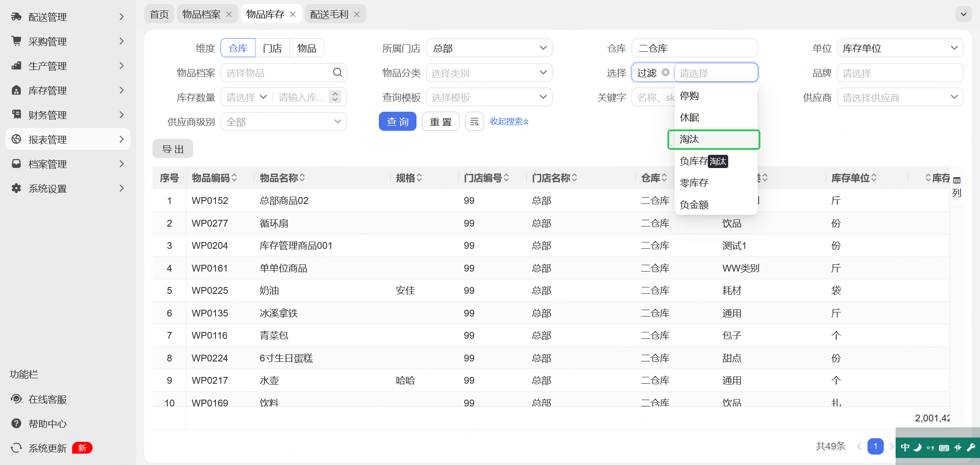Click the 仓库 input field
This screenshot has width=980, height=465.
(695, 48)
